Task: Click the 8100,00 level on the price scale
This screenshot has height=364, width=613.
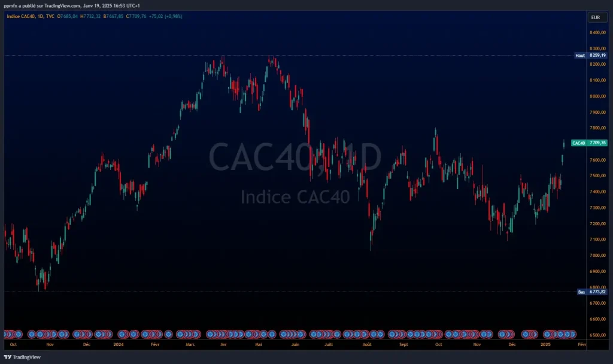Action: [x=598, y=80]
